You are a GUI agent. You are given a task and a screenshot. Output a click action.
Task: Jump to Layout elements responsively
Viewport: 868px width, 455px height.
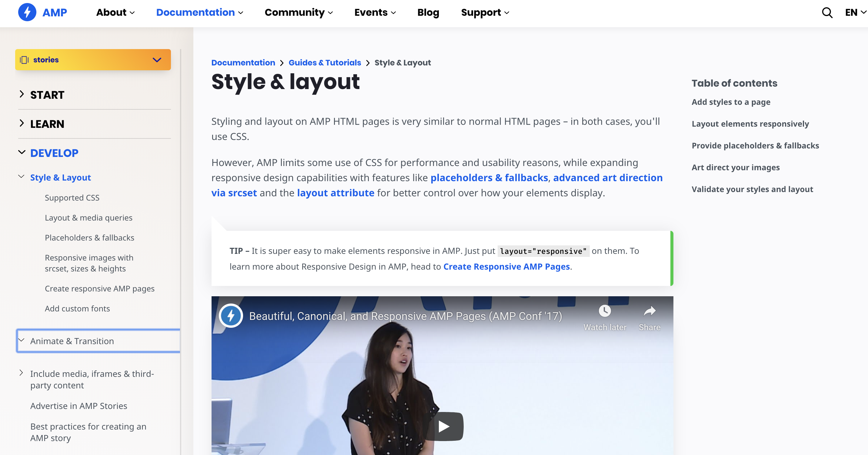(x=750, y=124)
